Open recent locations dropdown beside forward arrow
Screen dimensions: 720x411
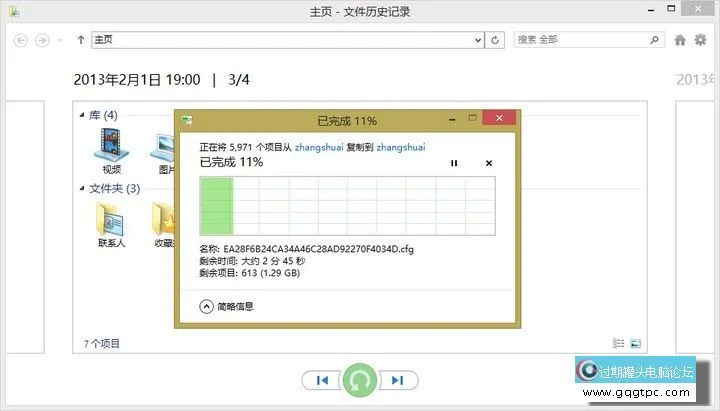point(60,40)
